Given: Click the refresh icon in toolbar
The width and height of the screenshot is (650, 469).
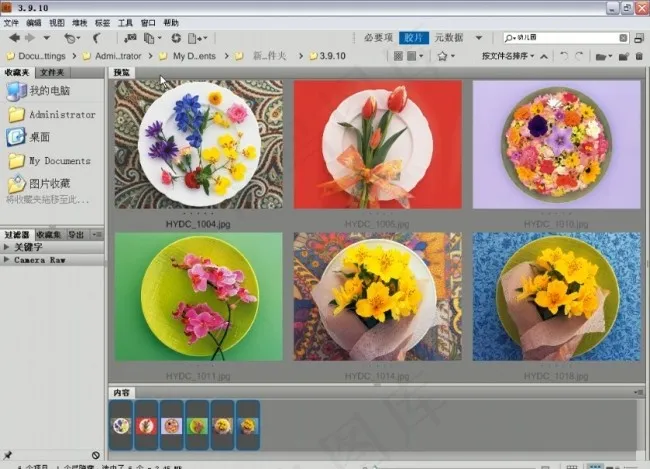Looking at the screenshot, I should (x=176, y=38).
